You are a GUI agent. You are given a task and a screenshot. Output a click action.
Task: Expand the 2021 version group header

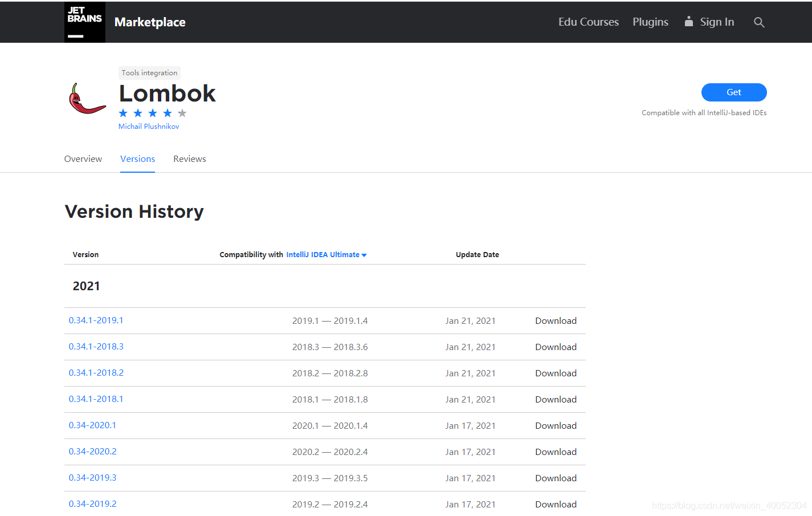click(x=86, y=286)
